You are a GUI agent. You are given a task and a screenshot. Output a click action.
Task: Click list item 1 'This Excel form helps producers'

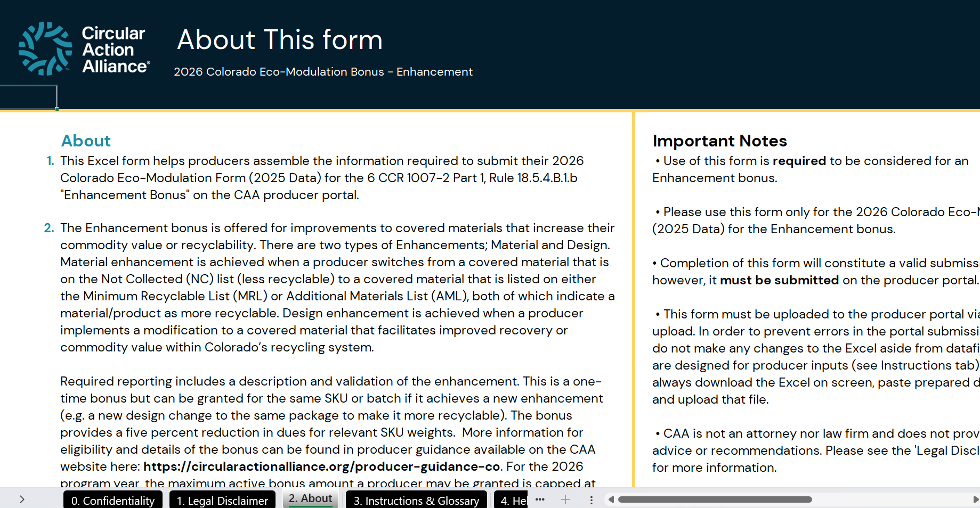point(322,178)
